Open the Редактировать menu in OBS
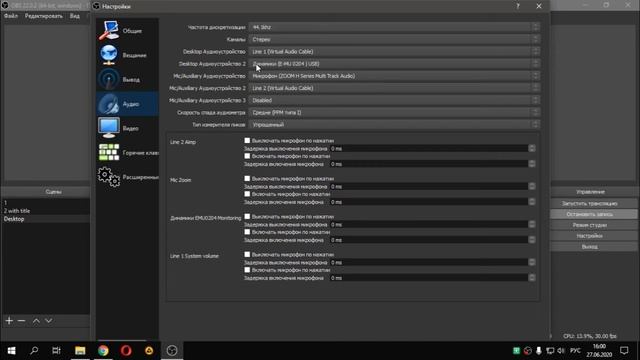Image resolution: width=640 pixels, height=360 pixels. [44, 16]
